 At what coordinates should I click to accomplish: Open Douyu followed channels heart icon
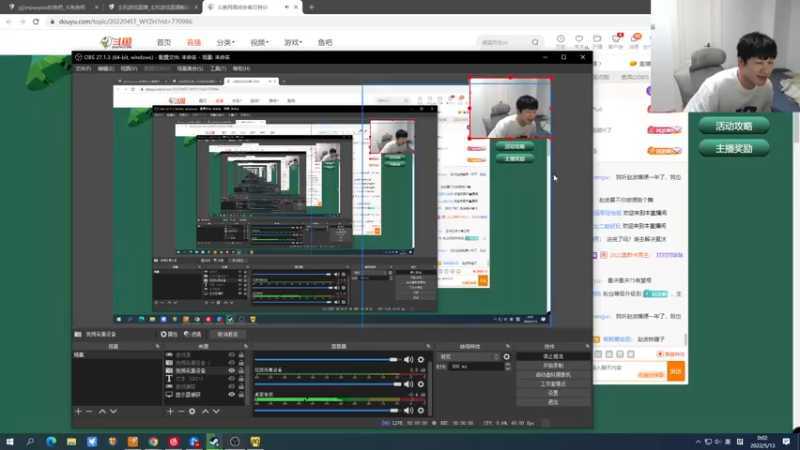tap(579, 39)
